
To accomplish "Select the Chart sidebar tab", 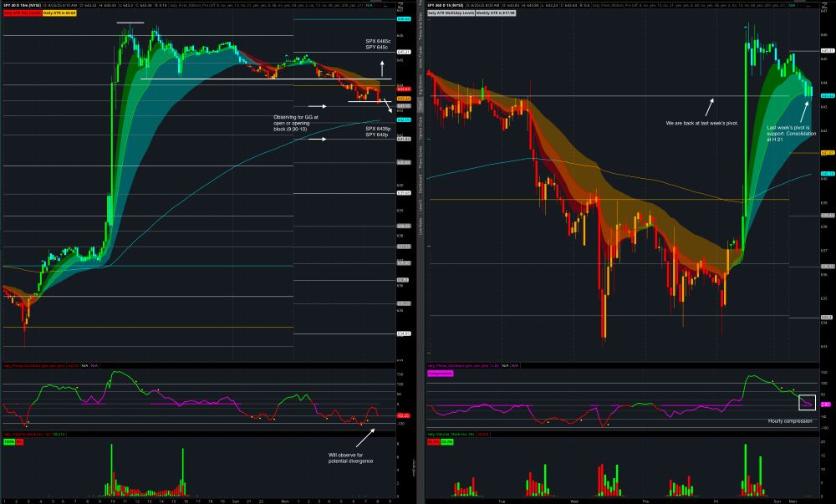I will coord(421,106).
